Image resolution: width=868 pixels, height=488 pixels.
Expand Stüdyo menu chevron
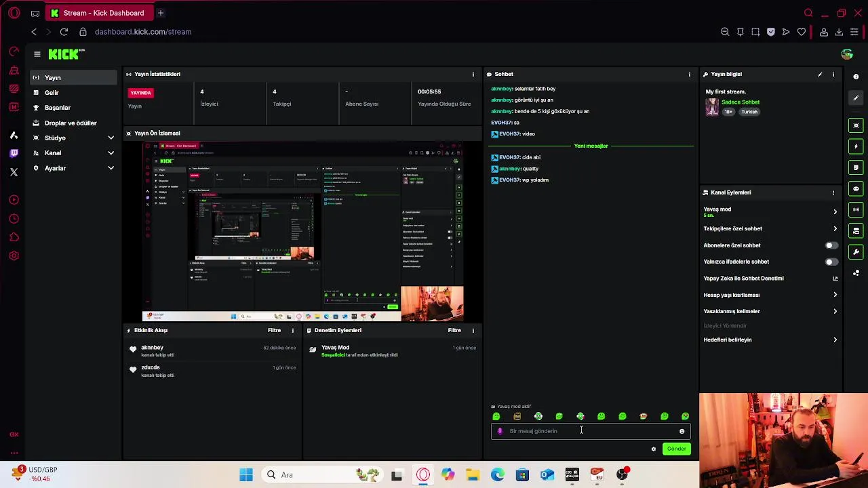[111, 138]
